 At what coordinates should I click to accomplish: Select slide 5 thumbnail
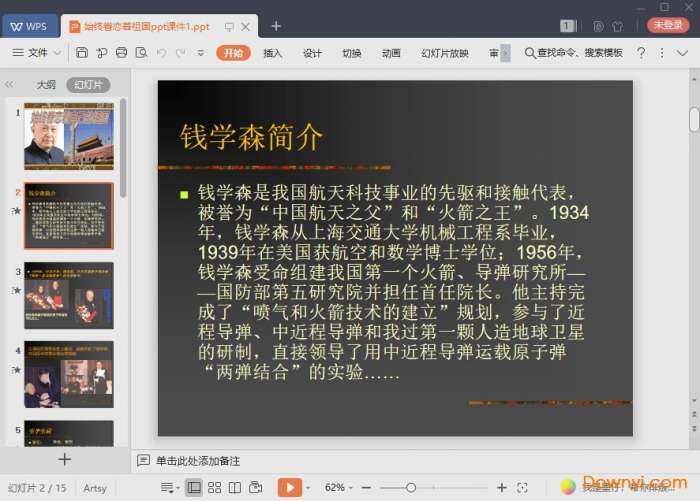[69, 433]
